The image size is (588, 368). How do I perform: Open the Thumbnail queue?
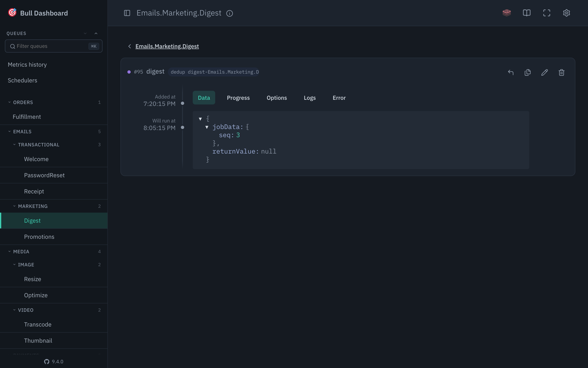(54, 340)
